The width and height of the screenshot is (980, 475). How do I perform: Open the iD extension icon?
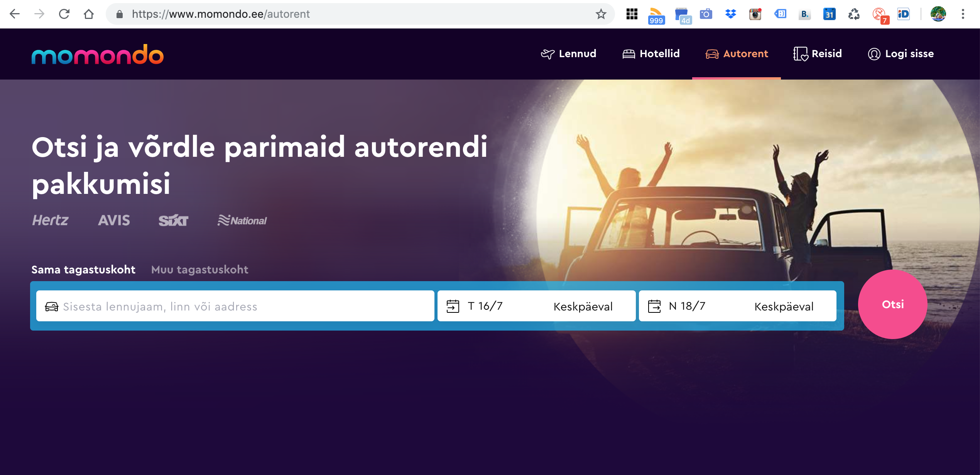[903, 14]
